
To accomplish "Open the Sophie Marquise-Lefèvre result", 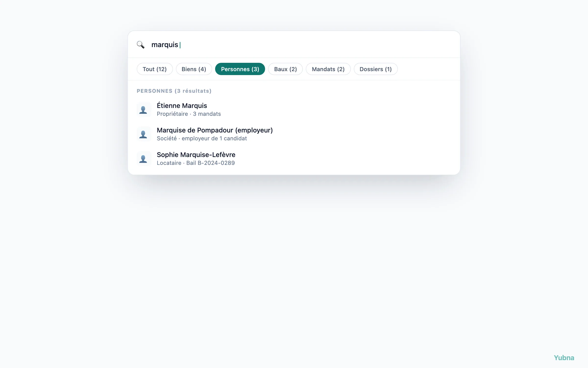I will pyautogui.click(x=294, y=159).
